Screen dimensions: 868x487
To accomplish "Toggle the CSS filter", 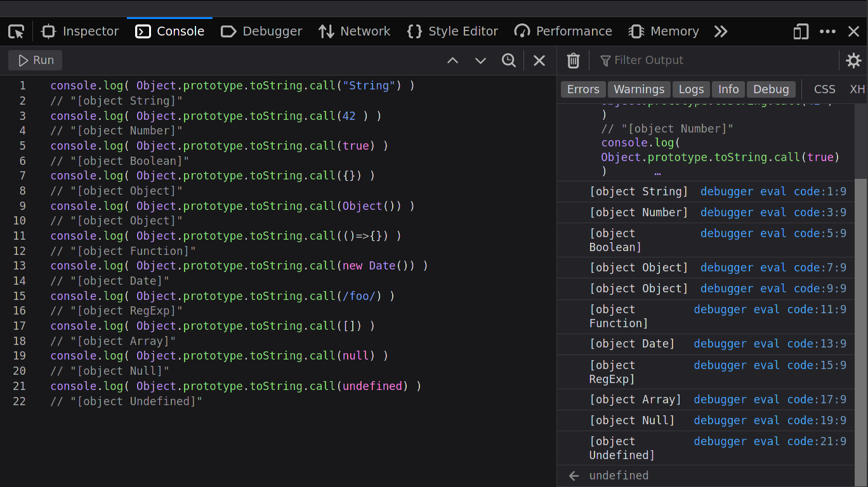I will click(825, 89).
